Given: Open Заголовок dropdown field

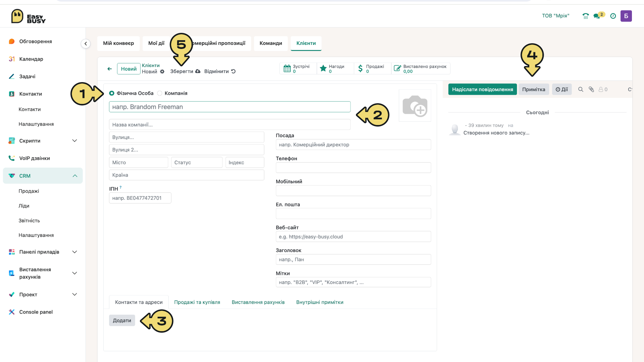Looking at the screenshot, I should click(x=353, y=259).
